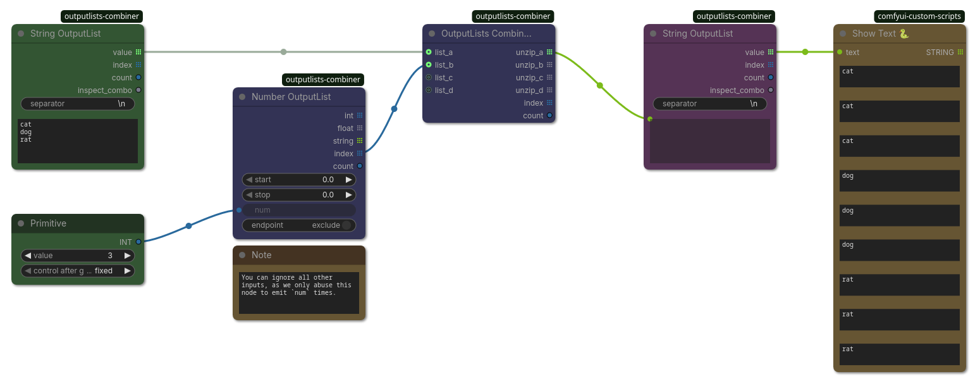Click the cat dog rat text area
The height and width of the screenshot is (386, 980).
tap(78, 141)
